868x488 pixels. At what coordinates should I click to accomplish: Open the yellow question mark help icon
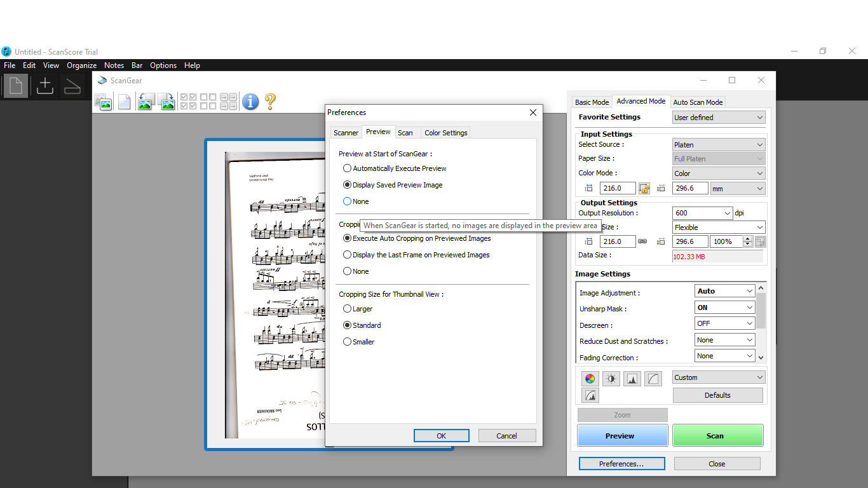(270, 102)
